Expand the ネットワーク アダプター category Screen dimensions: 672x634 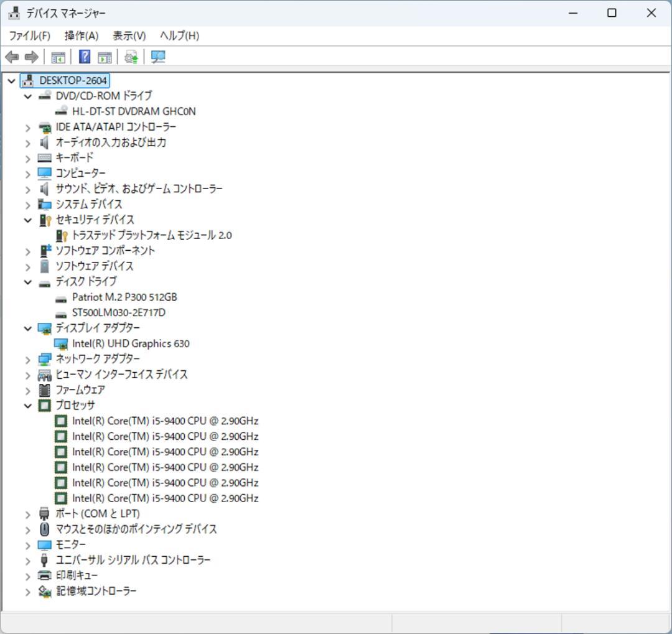coord(27,359)
